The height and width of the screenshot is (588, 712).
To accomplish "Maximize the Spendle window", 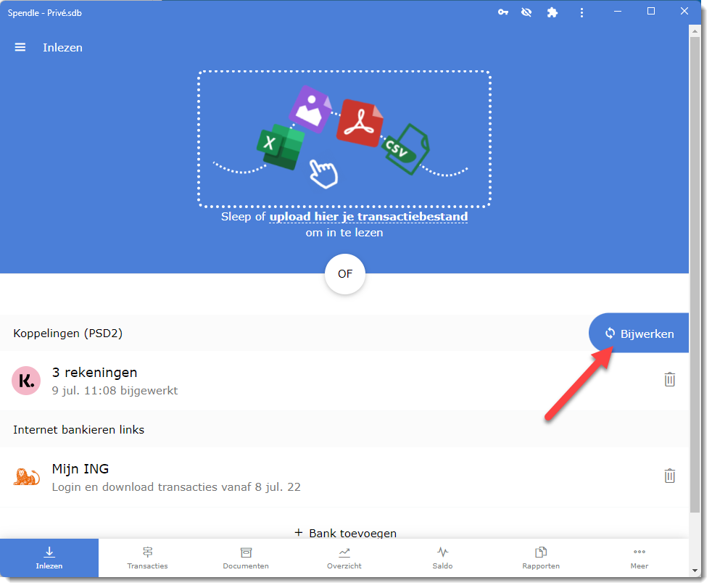I will pyautogui.click(x=650, y=12).
